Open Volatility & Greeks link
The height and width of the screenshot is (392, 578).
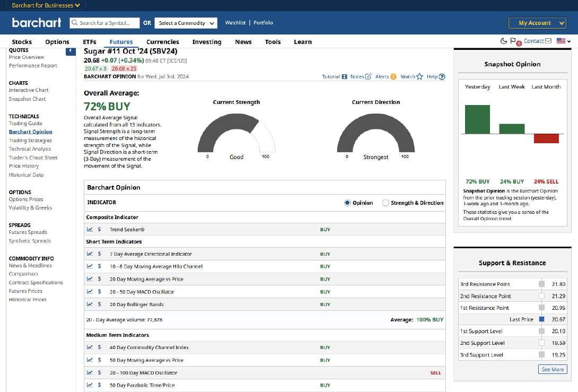click(30, 207)
